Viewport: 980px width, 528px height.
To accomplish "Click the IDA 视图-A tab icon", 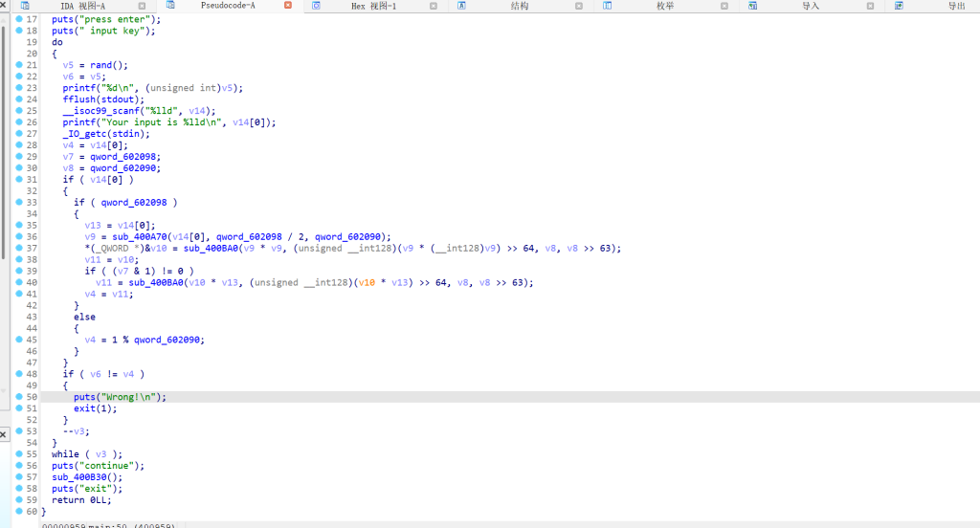I will pyautogui.click(x=26, y=6).
